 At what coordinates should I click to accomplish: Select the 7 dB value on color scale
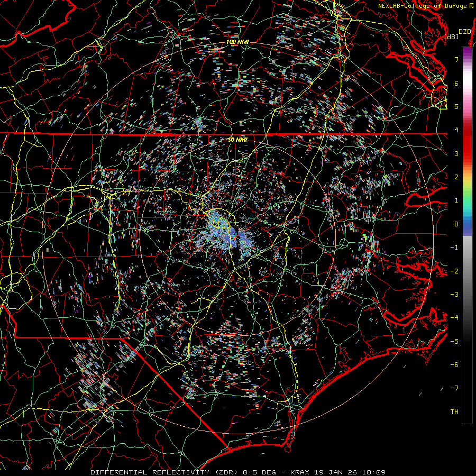coord(456,59)
